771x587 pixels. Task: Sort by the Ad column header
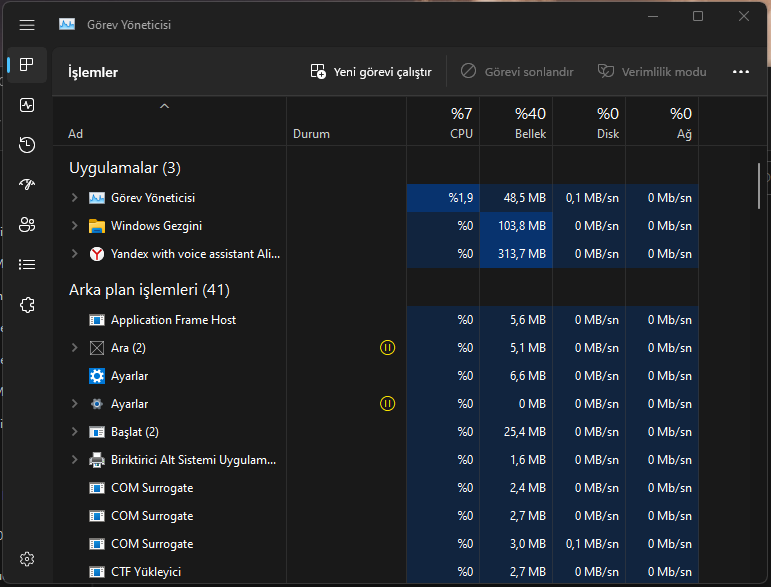point(170,121)
